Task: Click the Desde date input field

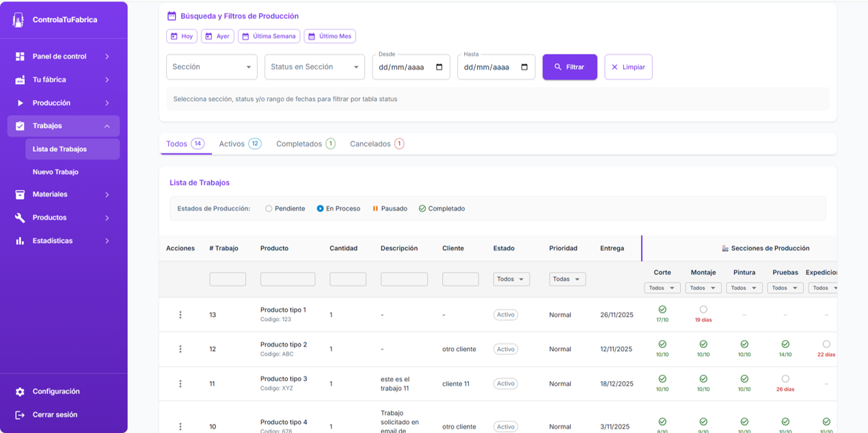Action: (x=407, y=67)
